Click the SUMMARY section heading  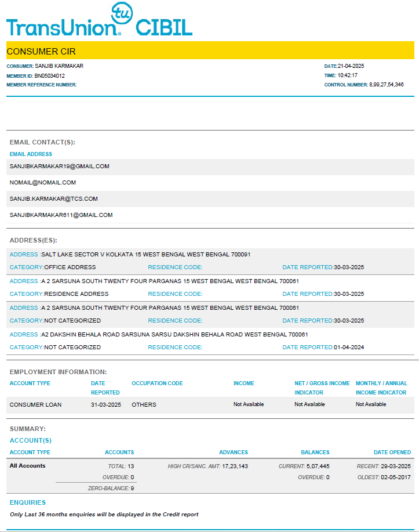pyautogui.click(x=27, y=429)
